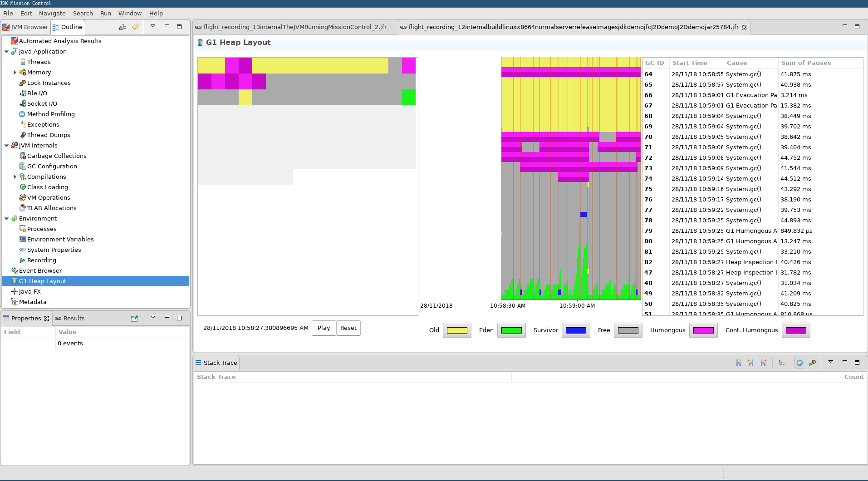Click the Event Browser icon
Image resolution: width=868 pixels, height=481 pixels.
[x=15, y=270]
